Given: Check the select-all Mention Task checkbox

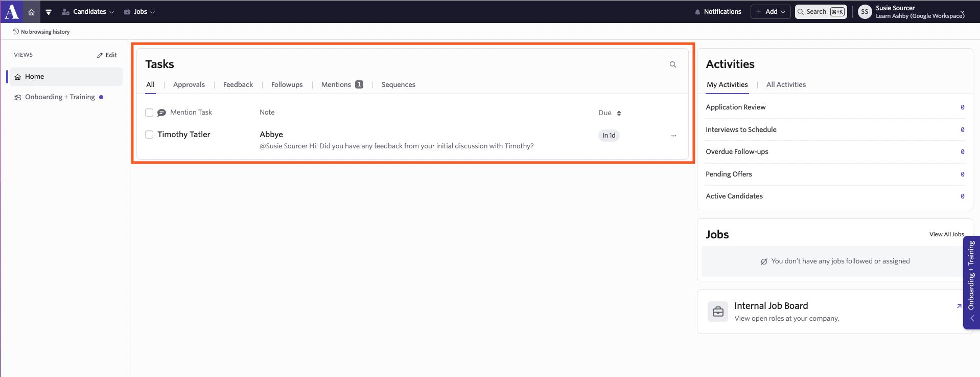Looking at the screenshot, I should coord(149,113).
